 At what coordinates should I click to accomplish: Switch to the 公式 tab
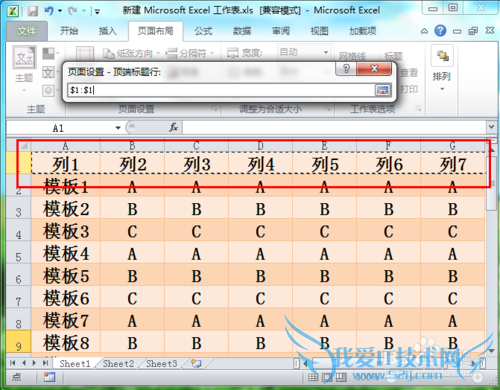pos(203,31)
